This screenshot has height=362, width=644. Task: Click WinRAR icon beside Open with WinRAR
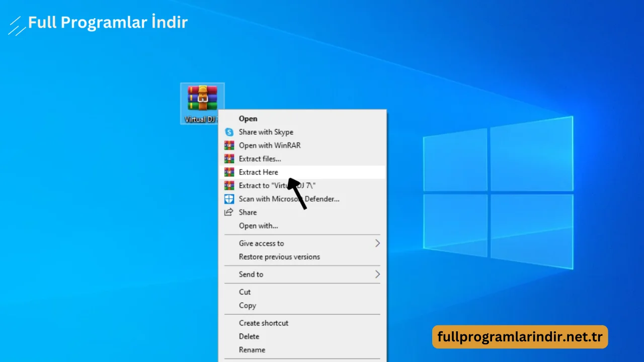pos(229,145)
